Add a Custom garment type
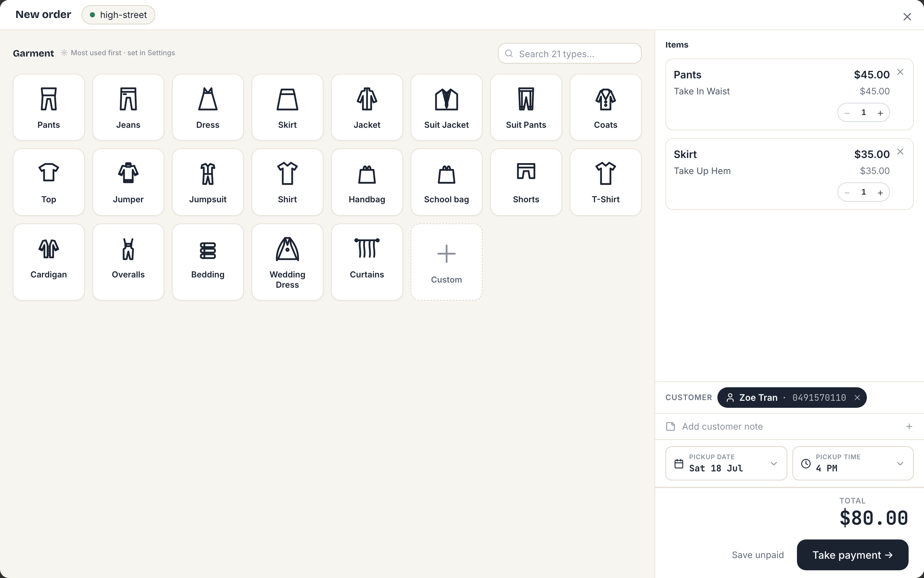Image resolution: width=924 pixels, height=578 pixels. point(446,262)
